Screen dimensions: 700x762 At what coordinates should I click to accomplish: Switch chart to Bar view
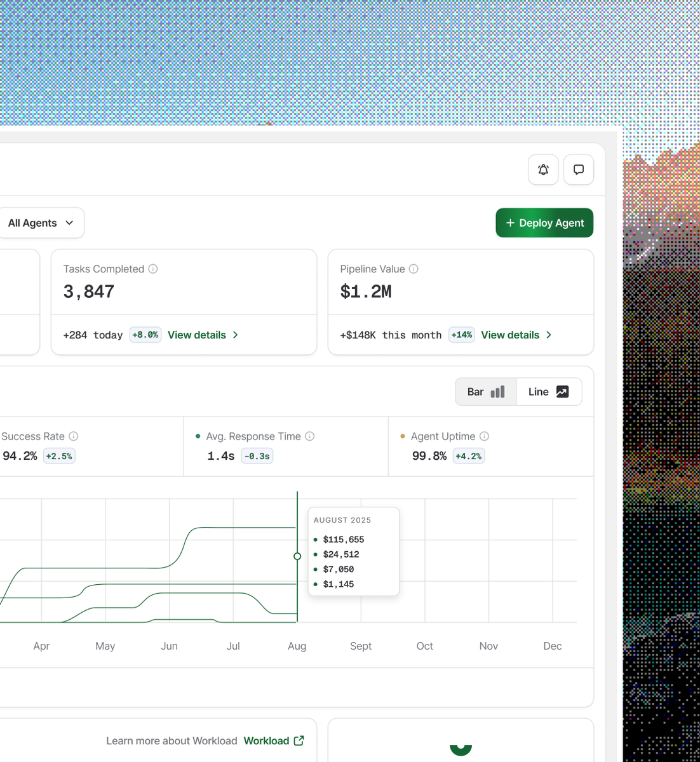[486, 392]
